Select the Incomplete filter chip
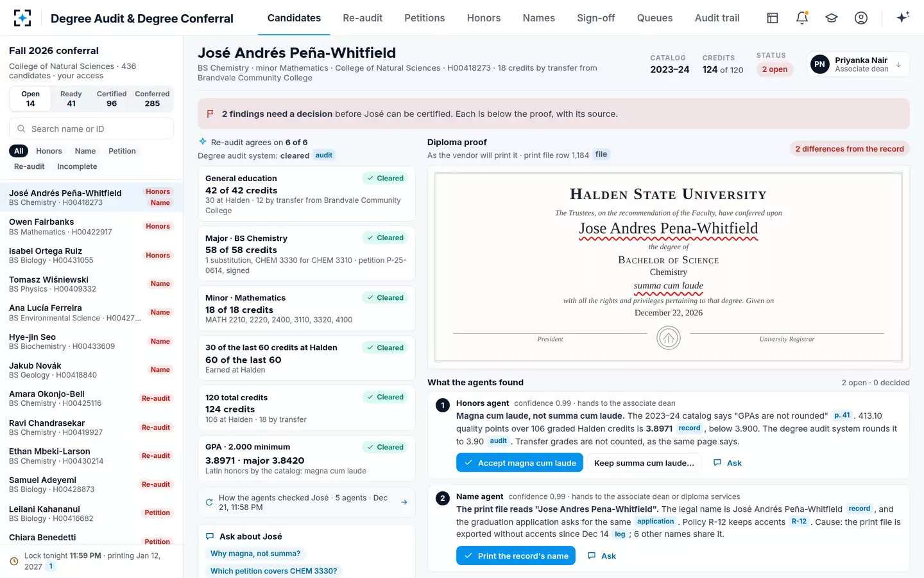 pyautogui.click(x=77, y=166)
